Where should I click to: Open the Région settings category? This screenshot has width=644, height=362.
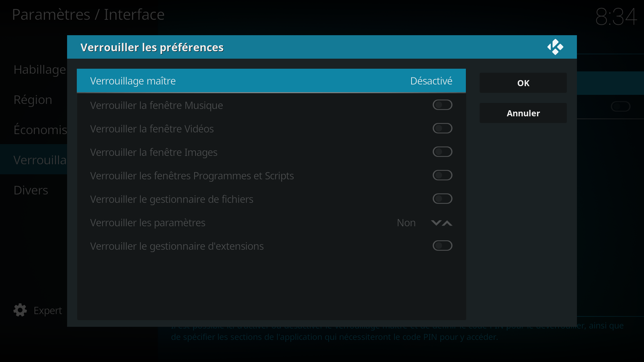[34, 100]
